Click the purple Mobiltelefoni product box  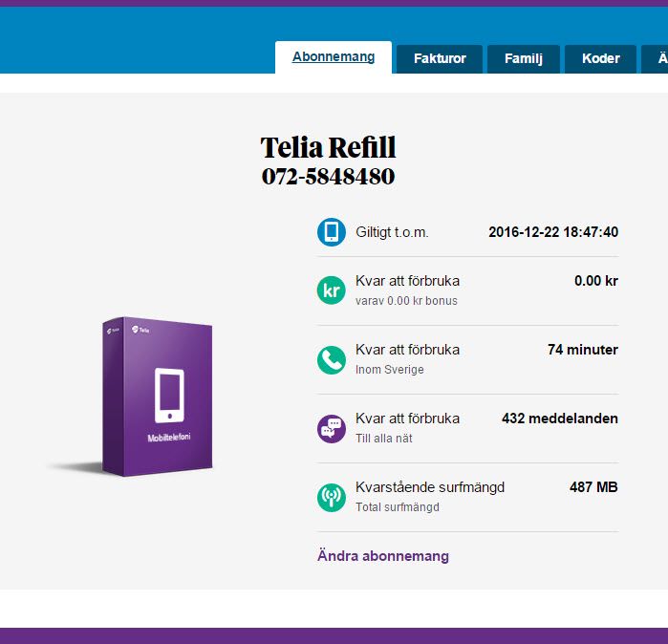point(157,397)
